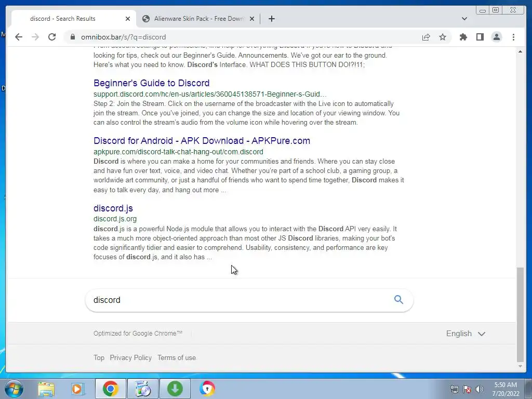Viewport: 532px width, 399px height.
Task: Launch the media player taskbar icon
Action: point(77,389)
